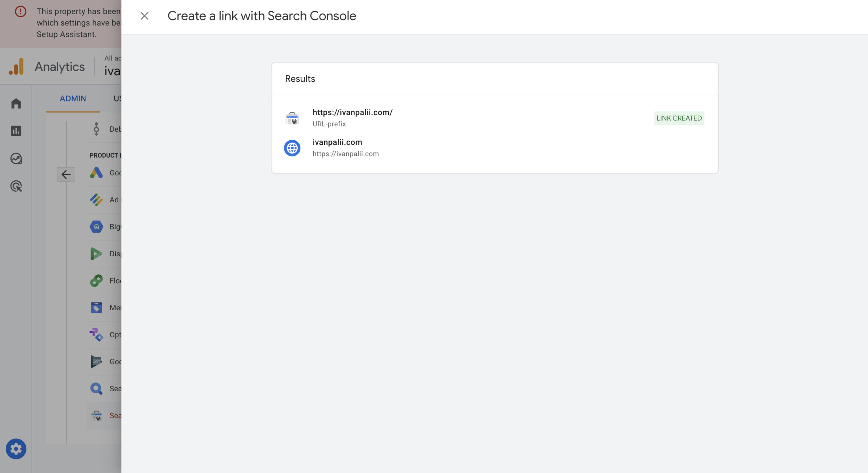Click the BigQuery links icon
Image resolution: width=868 pixels, height=473 pixels.
[x=97, y=226]
